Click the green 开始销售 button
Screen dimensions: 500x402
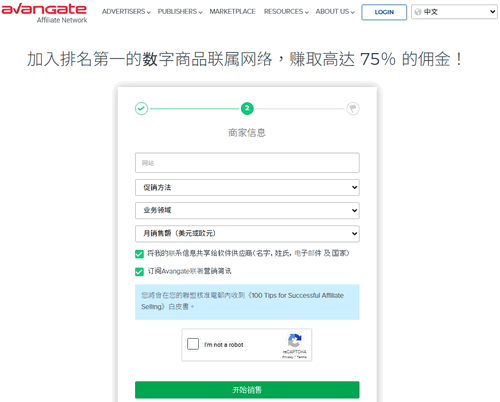pyautogui.click(x=247, y=390)
